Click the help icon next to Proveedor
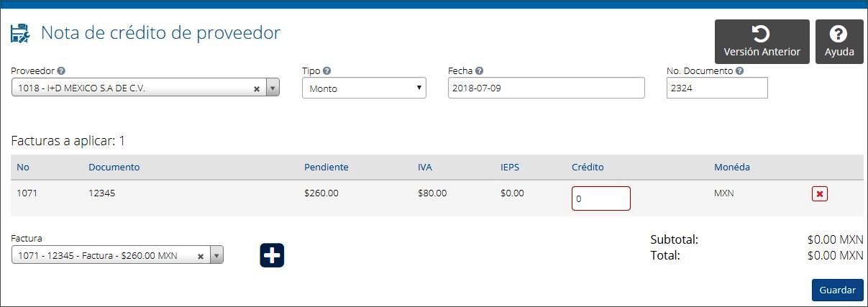868x307 pixels. click(61, 71)
